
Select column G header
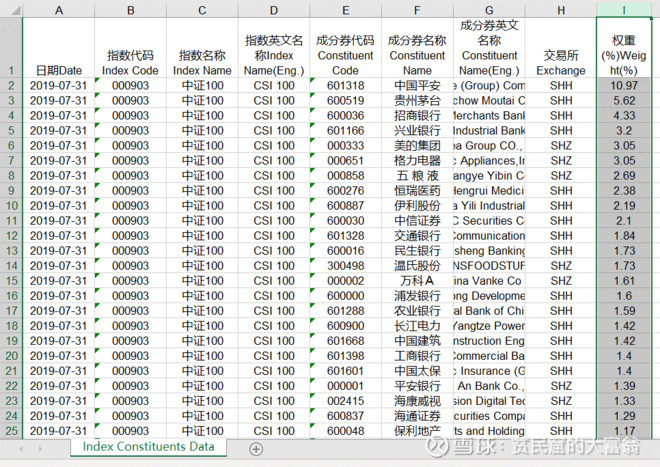[489, 10]
